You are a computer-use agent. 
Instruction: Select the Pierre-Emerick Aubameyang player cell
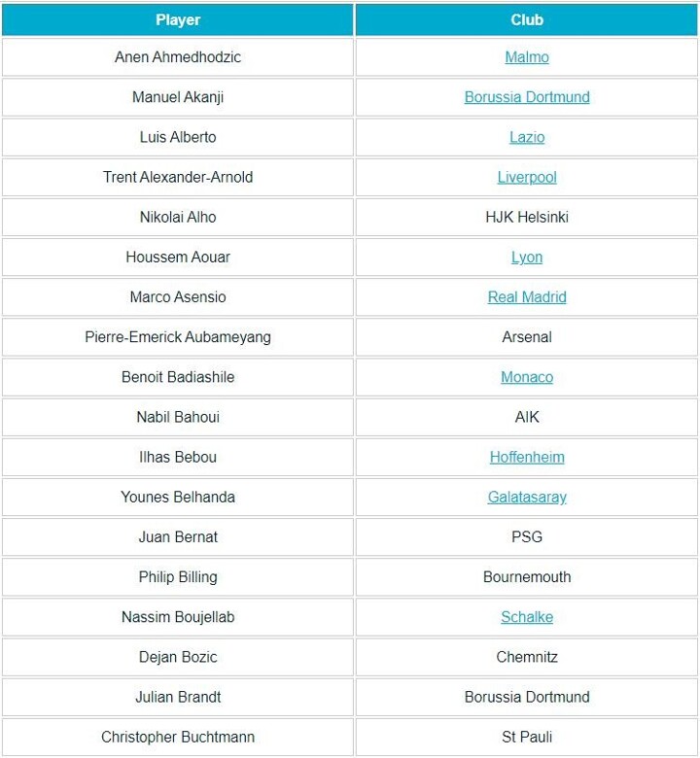point(177,337)
